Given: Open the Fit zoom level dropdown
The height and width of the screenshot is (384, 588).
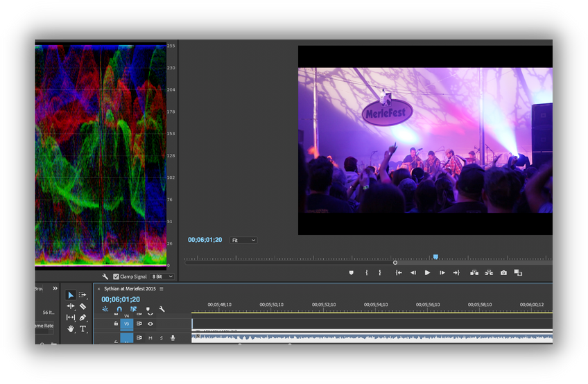Looking at the screenshot, I should [x=243, y=241].
